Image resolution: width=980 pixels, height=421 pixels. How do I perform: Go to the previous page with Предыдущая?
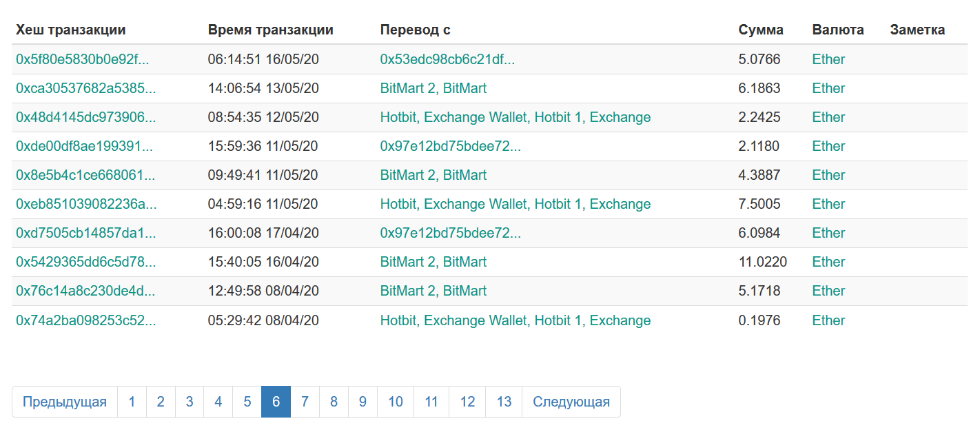tap(65, 402)
